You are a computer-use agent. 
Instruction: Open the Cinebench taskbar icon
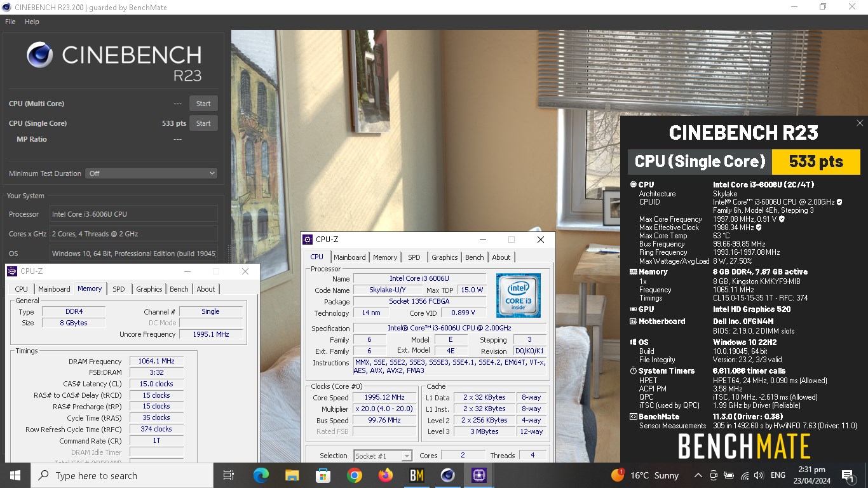pyautogui.click(x=448, y=475)
